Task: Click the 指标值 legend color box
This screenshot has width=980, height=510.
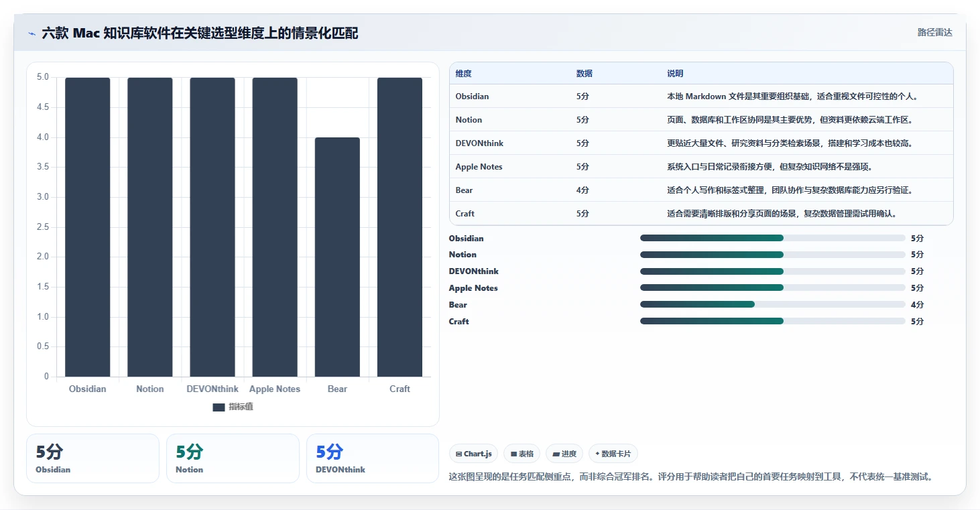Action: (219, 407)
